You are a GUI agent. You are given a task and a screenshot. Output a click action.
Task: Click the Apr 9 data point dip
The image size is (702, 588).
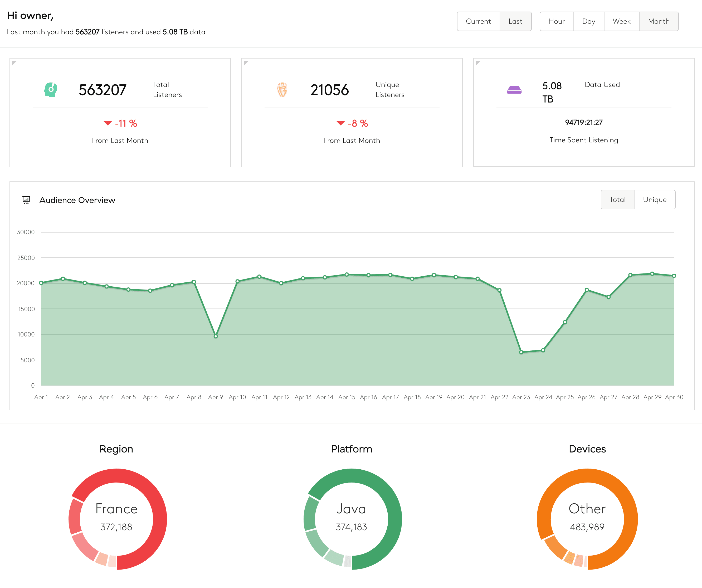coord(216,336)
